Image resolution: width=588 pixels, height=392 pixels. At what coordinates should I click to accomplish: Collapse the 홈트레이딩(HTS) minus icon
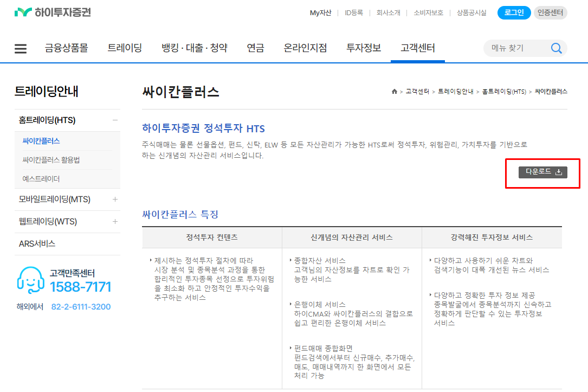tap(115, 120)
